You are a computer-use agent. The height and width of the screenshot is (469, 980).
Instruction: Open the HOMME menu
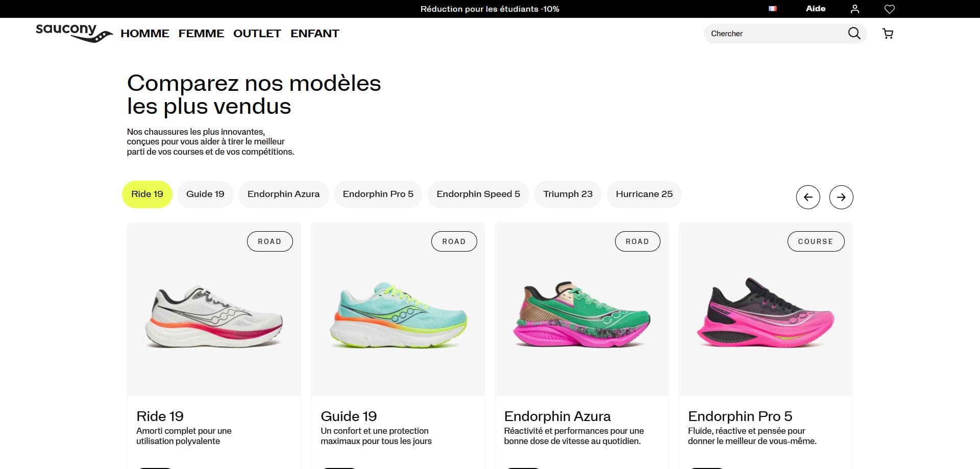[x=145, y=34]
